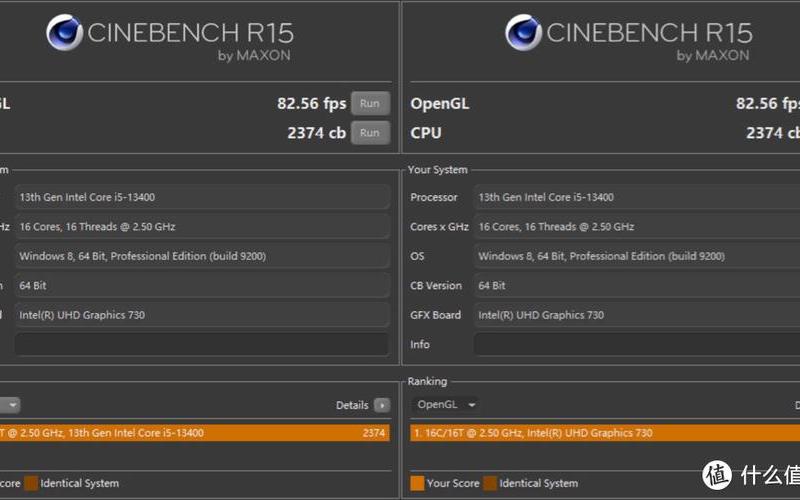Open the ranking type dropdown in left window

point(10,405)
